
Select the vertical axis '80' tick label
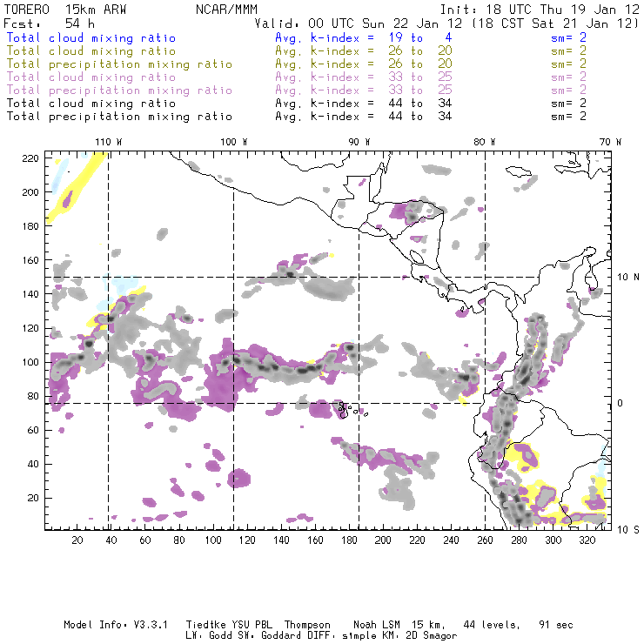(33, 396)
